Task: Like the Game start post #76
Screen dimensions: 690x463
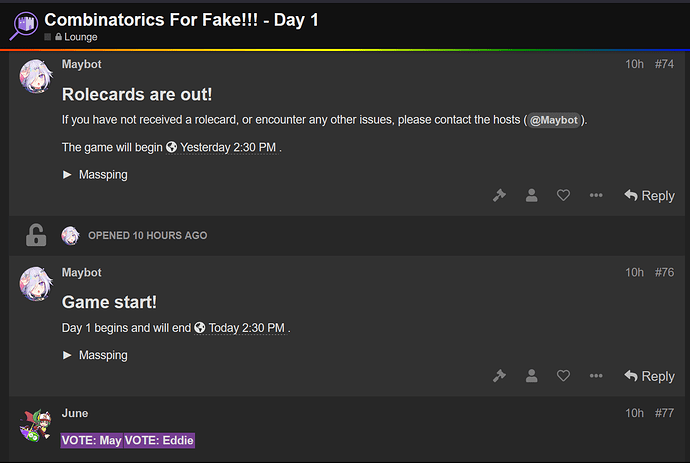Action: [x=563, y=375]
